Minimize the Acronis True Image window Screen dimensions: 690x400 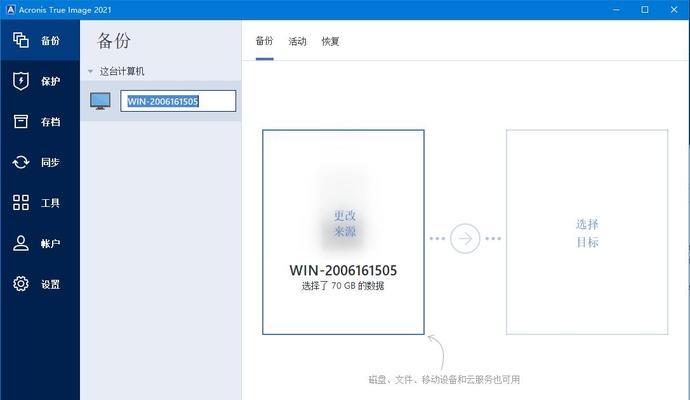[616, 10]
